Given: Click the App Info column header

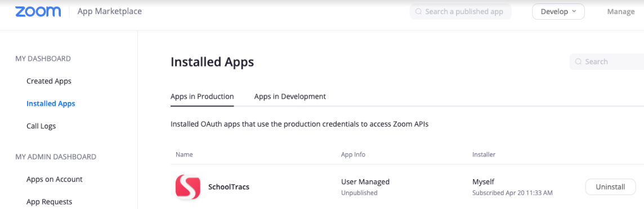Looking at the screenshot, I should click(353, 155).
